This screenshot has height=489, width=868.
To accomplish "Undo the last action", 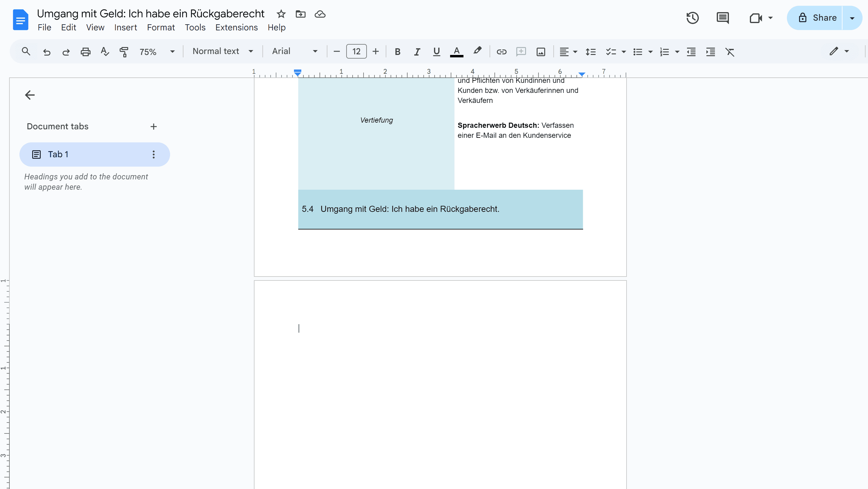I will (46, 52).
